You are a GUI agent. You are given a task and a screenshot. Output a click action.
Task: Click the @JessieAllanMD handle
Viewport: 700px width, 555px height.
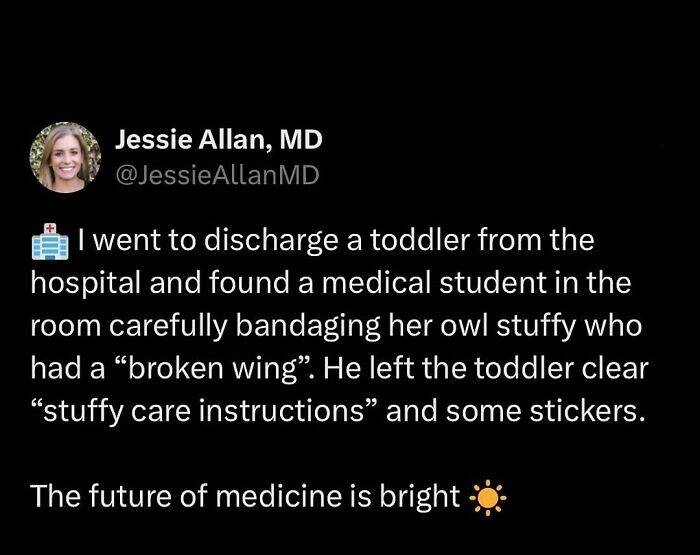pos(217,176)
